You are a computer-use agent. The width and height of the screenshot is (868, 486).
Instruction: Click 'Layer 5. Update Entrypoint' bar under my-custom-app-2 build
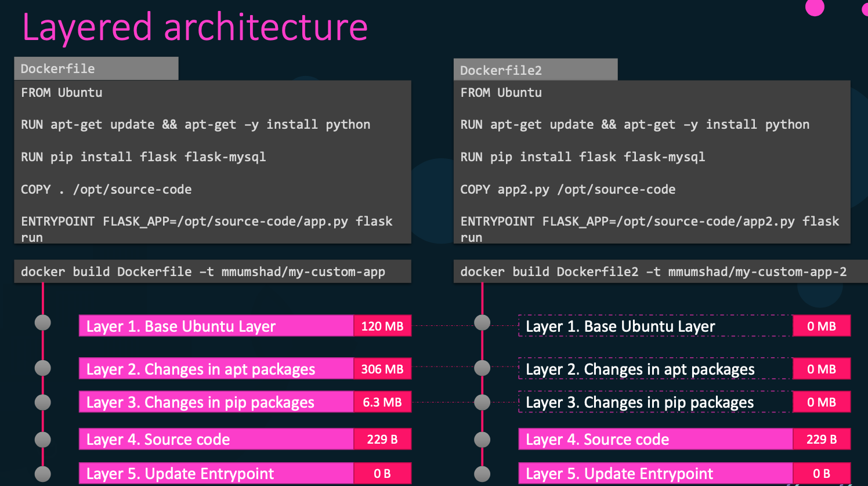[656, 473]
